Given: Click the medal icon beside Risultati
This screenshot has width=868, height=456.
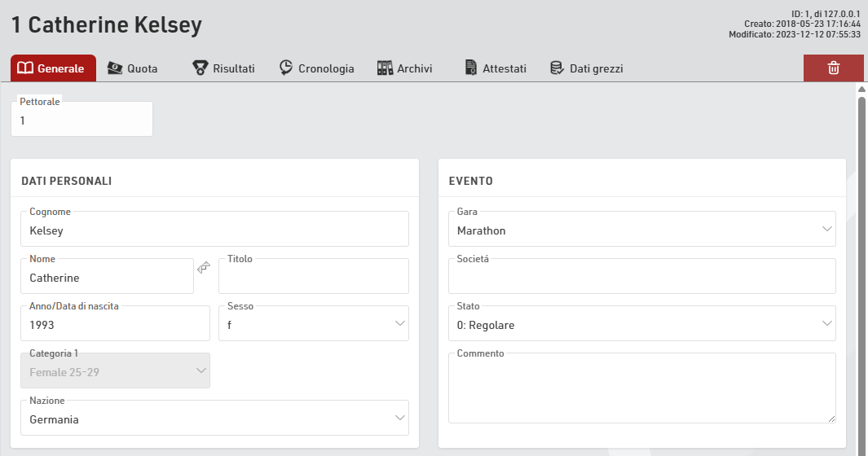Looking at the screenshot, I should pyautogui.click(x=200, y=68).
